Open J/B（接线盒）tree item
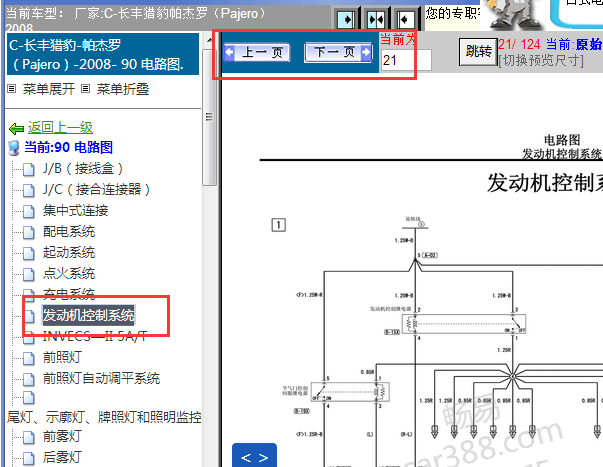603x467 pixels. click(83, 168)
